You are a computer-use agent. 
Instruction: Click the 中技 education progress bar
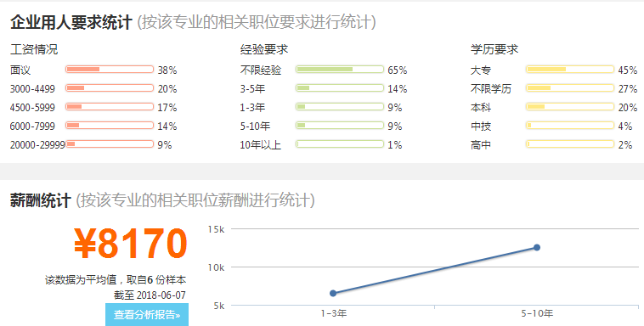(570, 126)
